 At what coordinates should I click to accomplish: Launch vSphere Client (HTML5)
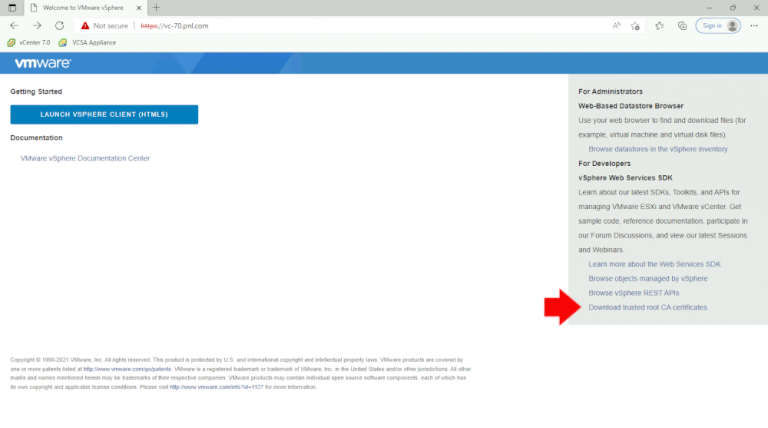[104, 115]
